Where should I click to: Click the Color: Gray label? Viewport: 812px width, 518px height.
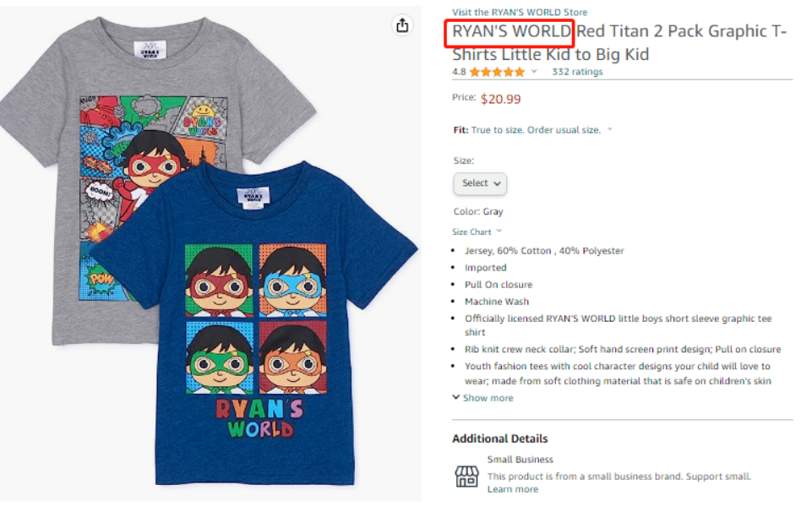[478, 211]
